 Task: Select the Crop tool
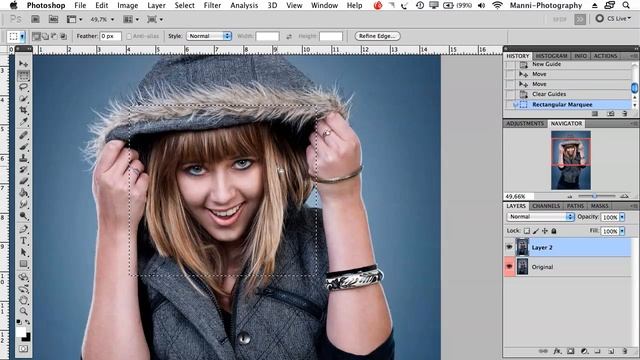click(x=24, y=110)
